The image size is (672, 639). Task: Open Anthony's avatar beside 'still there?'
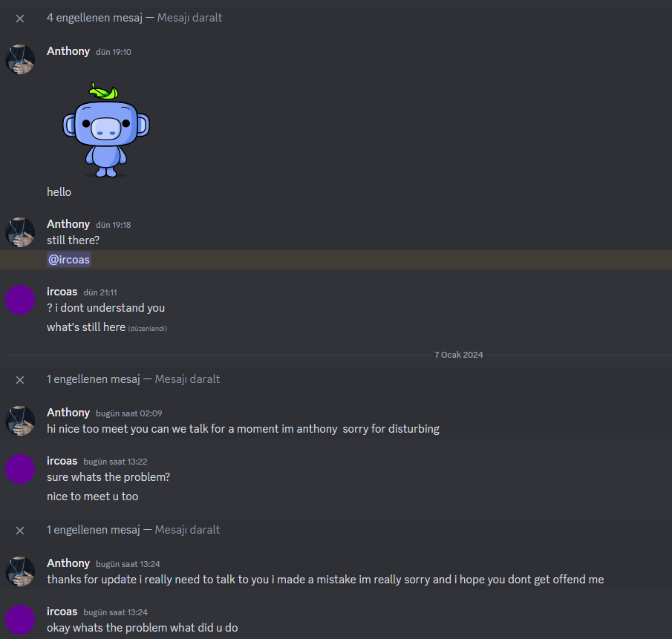(20, 232)
